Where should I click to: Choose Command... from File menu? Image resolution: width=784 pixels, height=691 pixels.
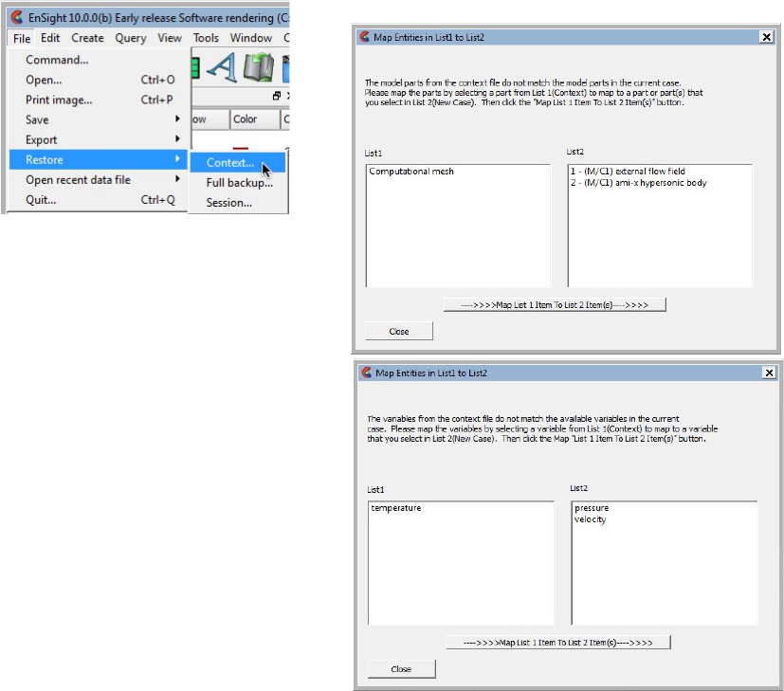pos(99,60)
